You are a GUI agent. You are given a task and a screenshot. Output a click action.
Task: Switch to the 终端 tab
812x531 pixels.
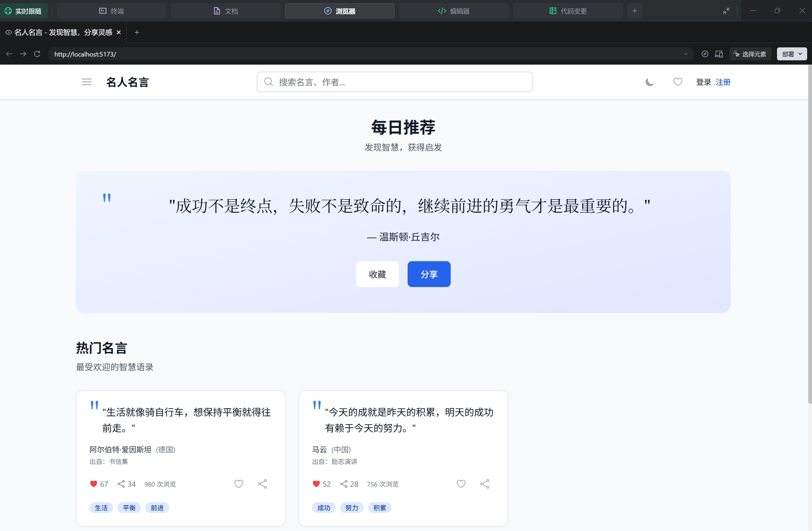point(111,11)
